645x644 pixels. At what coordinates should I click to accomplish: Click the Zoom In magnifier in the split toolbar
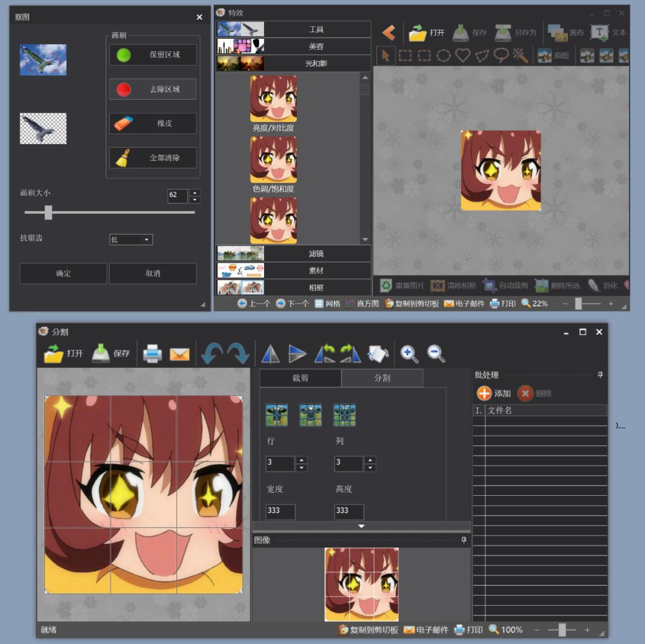[x=409, y=354]
